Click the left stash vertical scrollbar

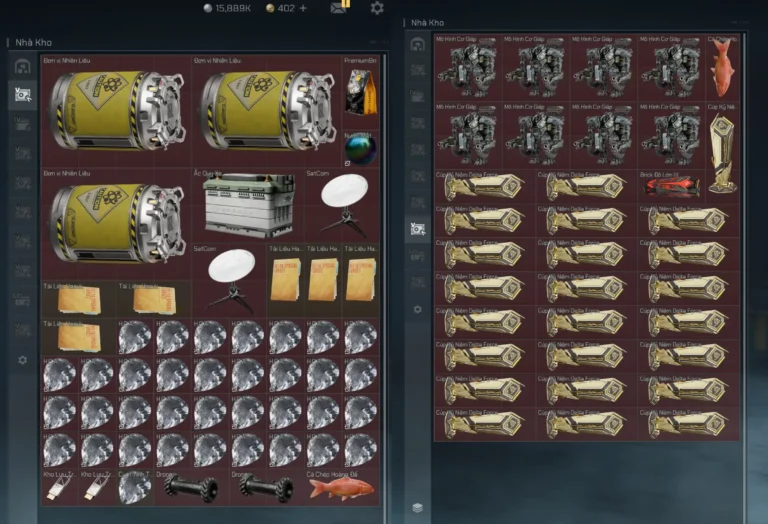click(385, 289)
